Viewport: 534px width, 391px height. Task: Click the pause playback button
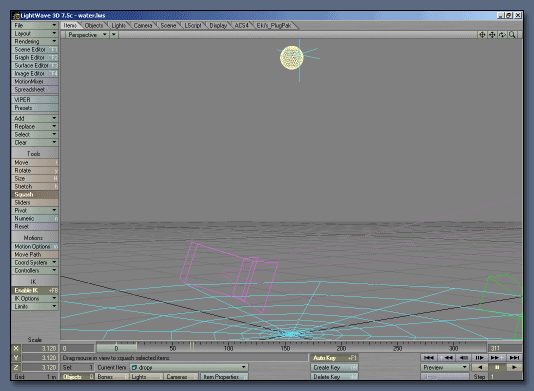[497, 367]
